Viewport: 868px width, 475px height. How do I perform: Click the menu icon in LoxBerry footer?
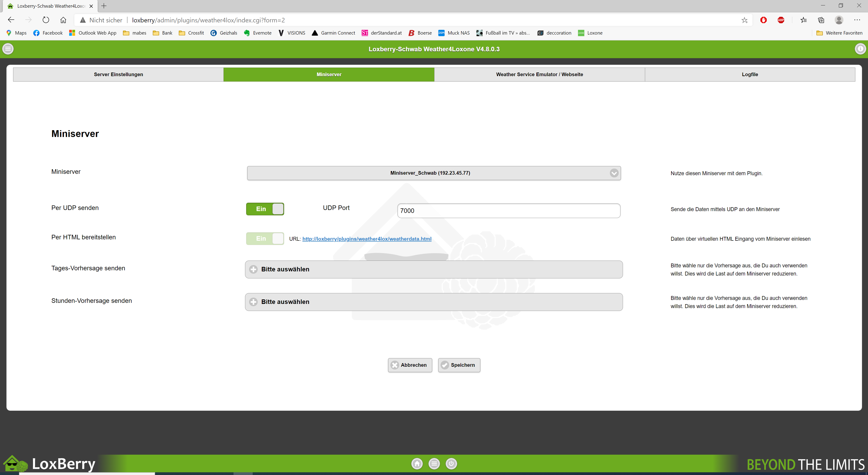[434, 463]
